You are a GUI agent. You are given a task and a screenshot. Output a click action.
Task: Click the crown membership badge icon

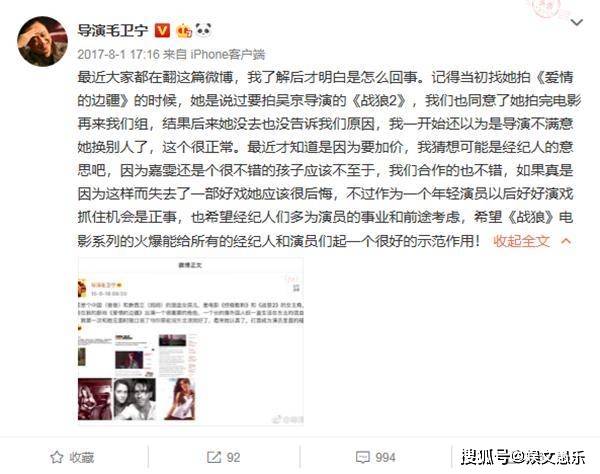click(184, 30)
